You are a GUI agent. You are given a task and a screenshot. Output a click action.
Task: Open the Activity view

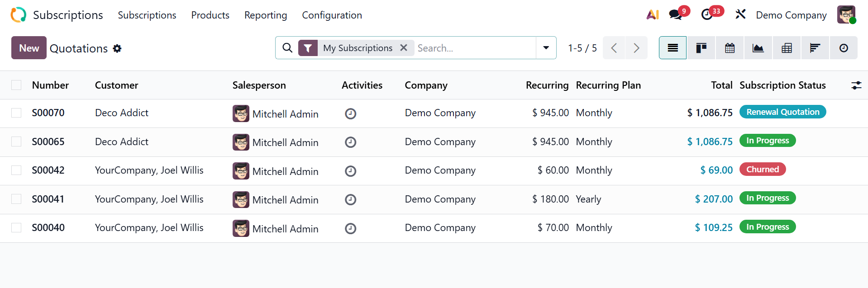[844, 48]
